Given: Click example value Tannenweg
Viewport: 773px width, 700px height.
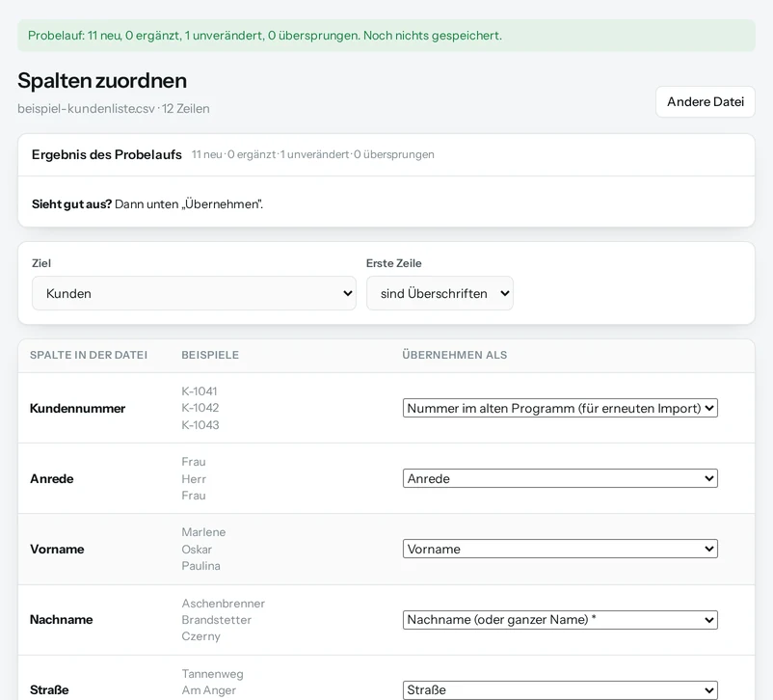Looking at the screenshot, I should tap(212, 674).
